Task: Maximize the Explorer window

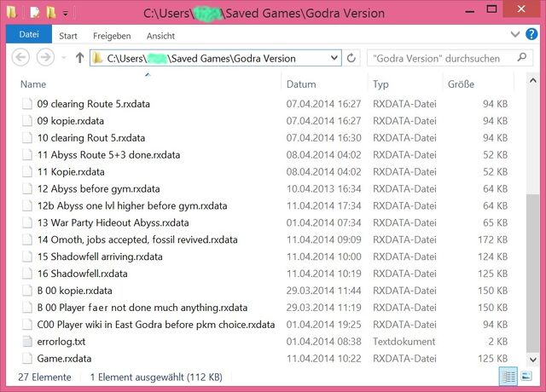Action: click(x=491, y=9)
